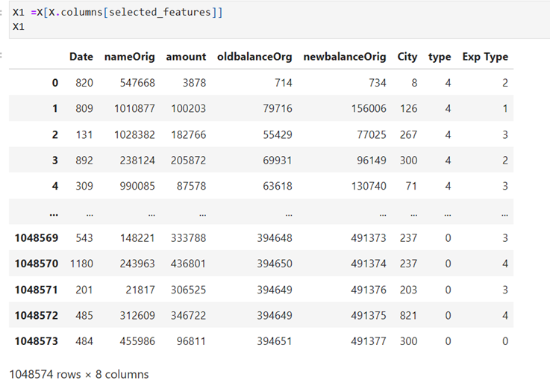Click the amount column header
The image size is (550, 392).
click(x=186, y=57)
